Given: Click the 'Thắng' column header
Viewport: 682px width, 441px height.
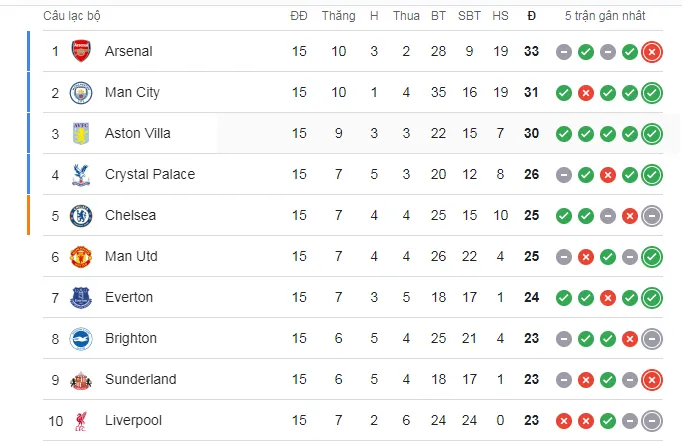Looking at the screenshot, I should tap(339, 16).
